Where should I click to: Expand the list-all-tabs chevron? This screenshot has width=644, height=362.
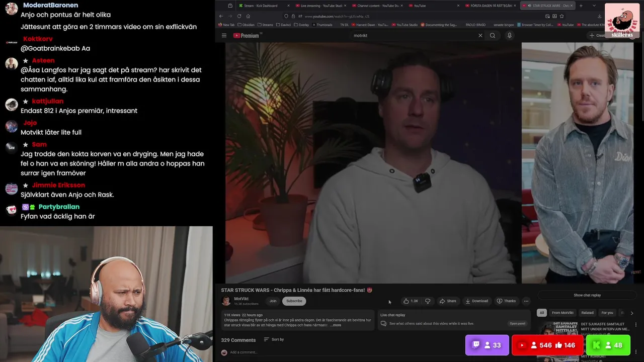(x=594, y=6)
